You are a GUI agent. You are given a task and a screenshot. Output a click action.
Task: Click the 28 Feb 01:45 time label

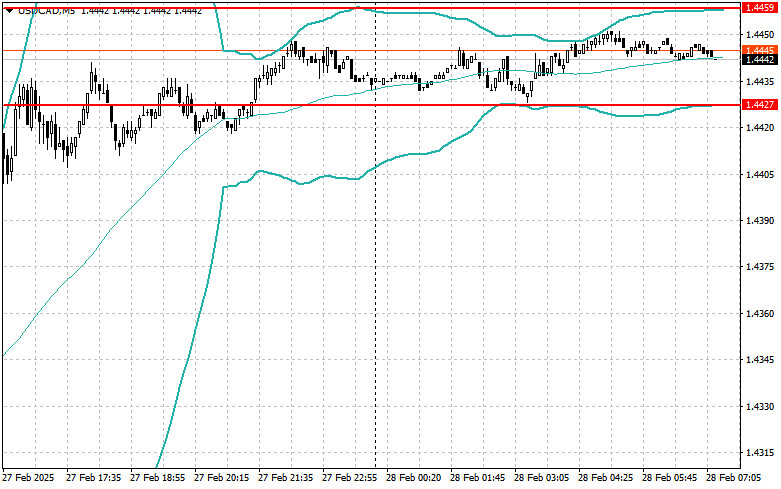[478, 478]
